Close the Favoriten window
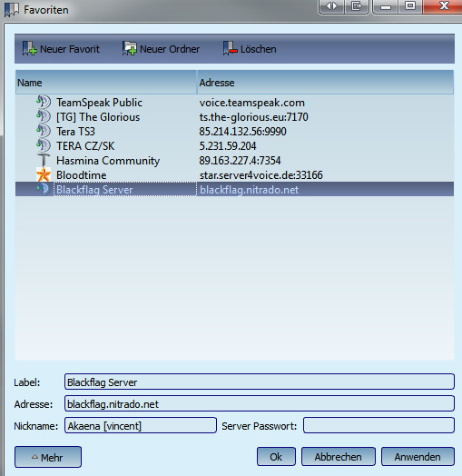The width and height of the screenshot is (462, 476). pos(443,6)
